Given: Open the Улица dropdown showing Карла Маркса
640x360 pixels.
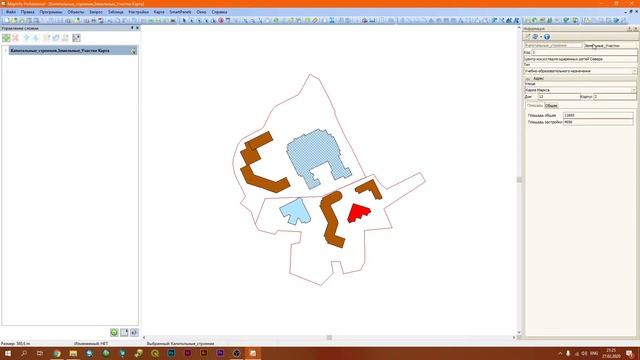Looking at the screenshot, I should pyautogui.click(x=633, y=90).
